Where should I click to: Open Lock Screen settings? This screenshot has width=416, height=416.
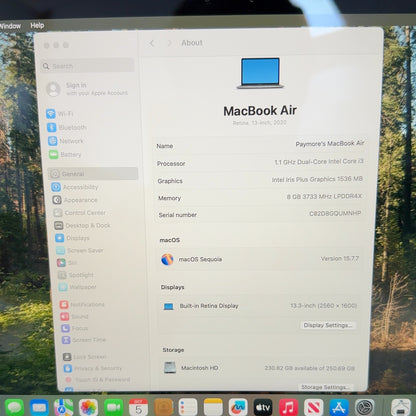pos(85,357)
